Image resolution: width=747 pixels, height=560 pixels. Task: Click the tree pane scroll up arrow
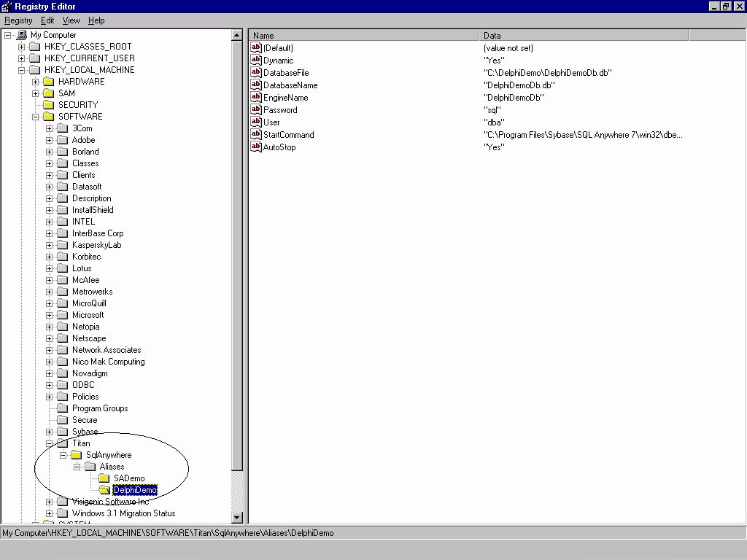pyautogui.click(x=237, y=35)
